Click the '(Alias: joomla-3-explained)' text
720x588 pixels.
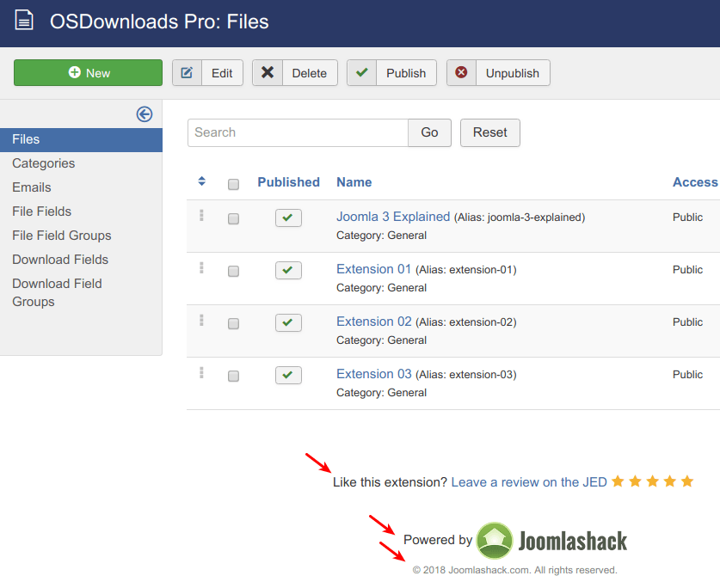pos(520,217)
